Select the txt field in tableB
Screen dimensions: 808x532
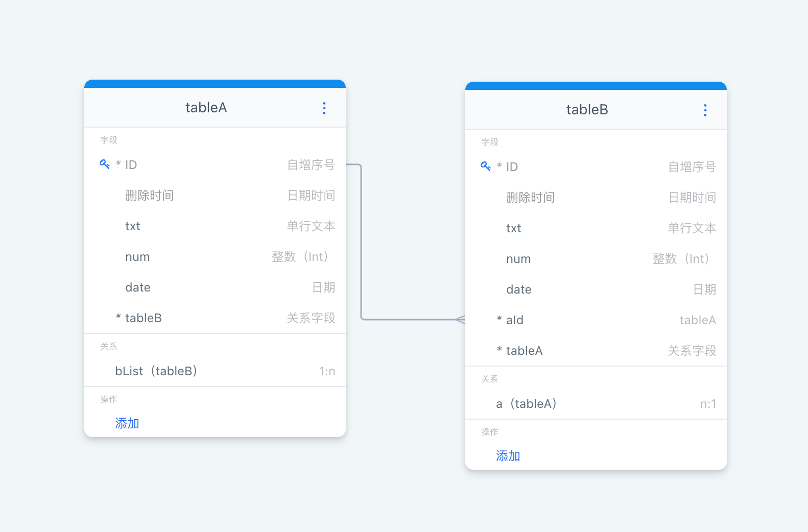click(596, 228)
